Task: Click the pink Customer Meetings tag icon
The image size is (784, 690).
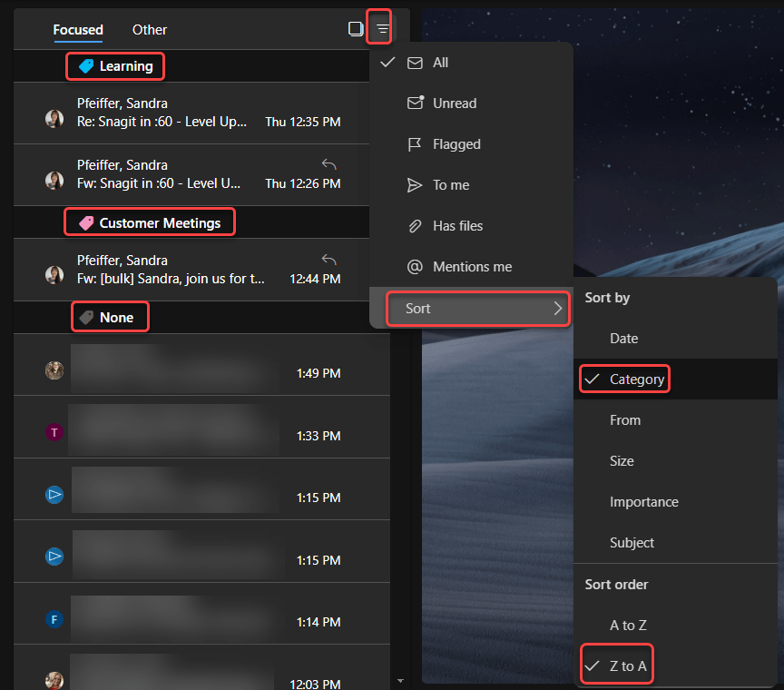Action: [x=86, y=222]
